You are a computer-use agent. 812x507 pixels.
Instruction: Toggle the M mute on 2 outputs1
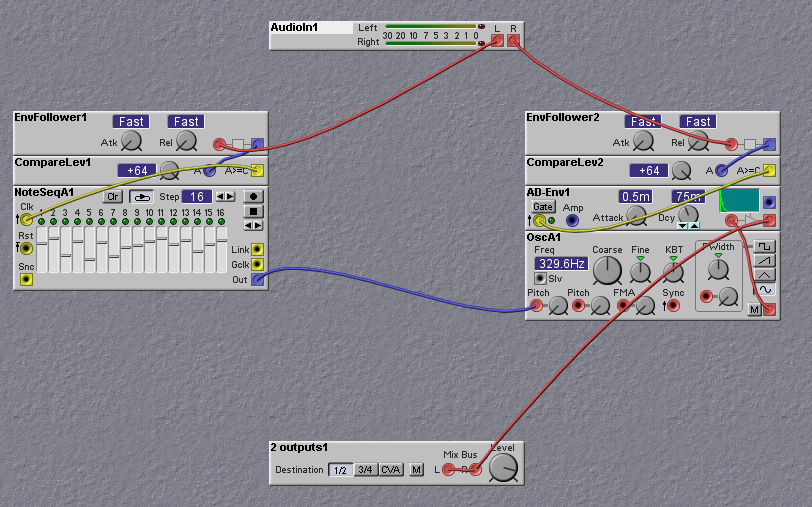point(416,469)
